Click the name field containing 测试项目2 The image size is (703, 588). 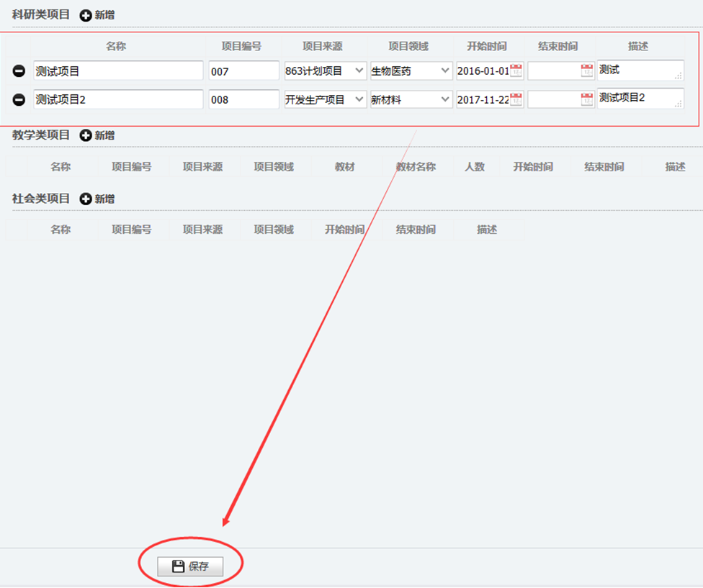[x=118, y=99]
